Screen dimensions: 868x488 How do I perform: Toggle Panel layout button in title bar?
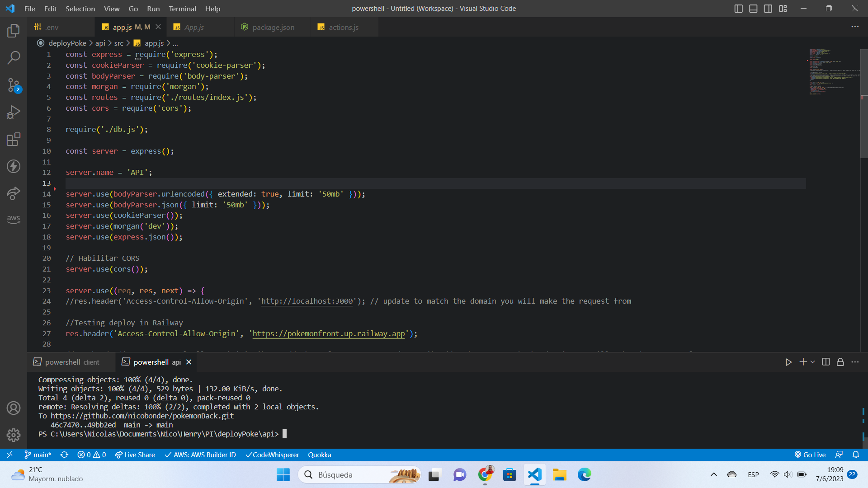point(753,9)
